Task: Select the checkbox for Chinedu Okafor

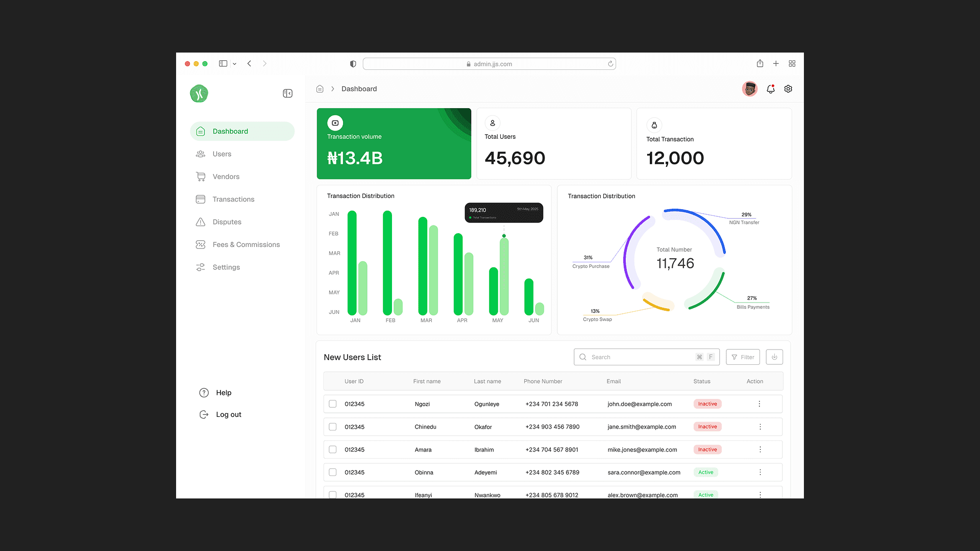Action: [333, 427]
